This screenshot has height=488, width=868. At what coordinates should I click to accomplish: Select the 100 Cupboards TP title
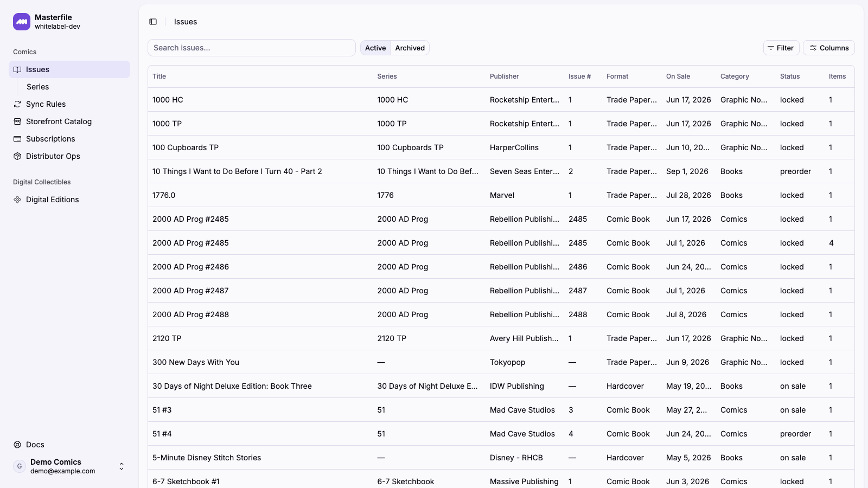pyautogui.click(x=186, y=147)
